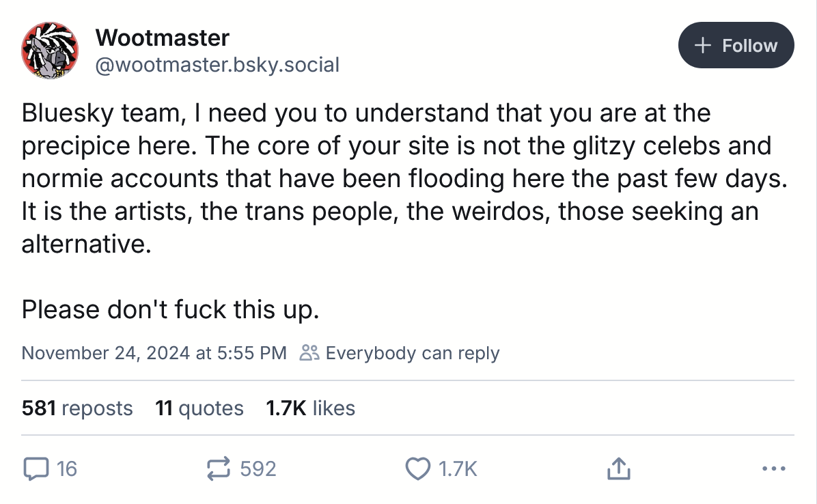The height and width of the screenshot is (504, 817).
Task: Click the November 24, 2024 timestamp
Action: [x=154, y=353]
